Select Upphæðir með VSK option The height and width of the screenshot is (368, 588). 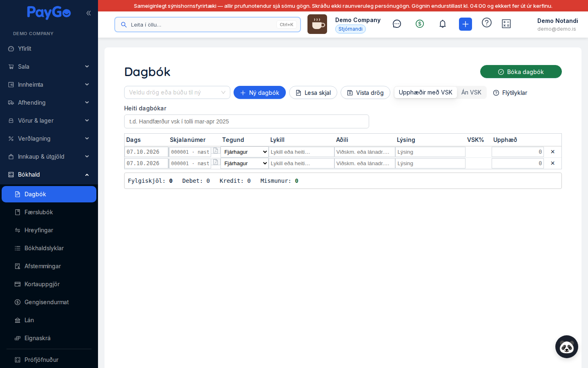point(425,92)
